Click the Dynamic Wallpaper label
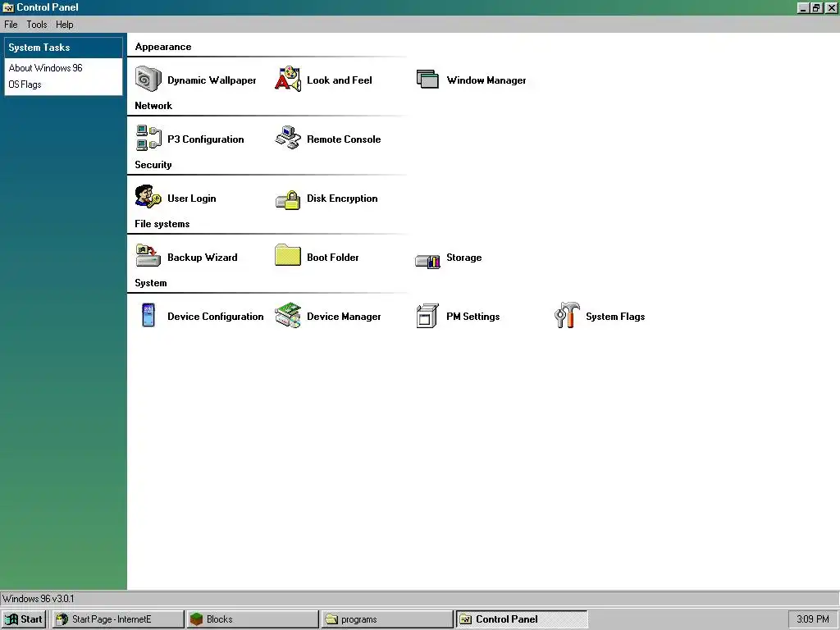 click(212, 80)
